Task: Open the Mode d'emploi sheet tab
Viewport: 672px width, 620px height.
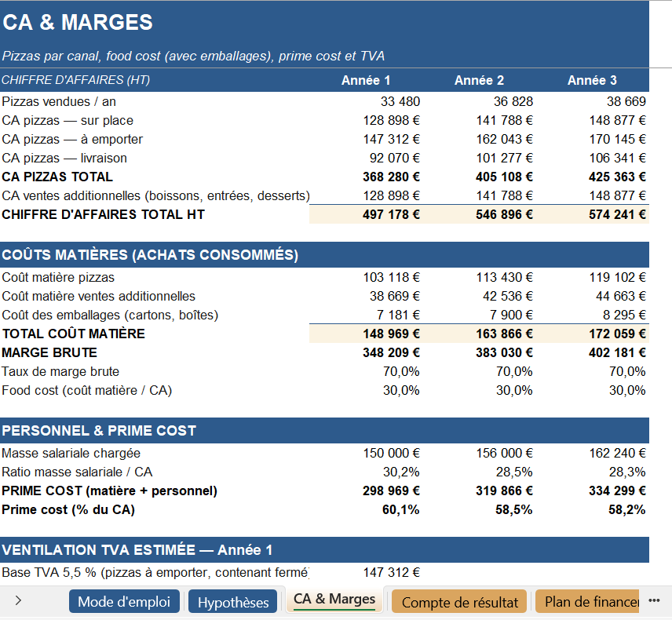Action: click(x=124, y=602)
